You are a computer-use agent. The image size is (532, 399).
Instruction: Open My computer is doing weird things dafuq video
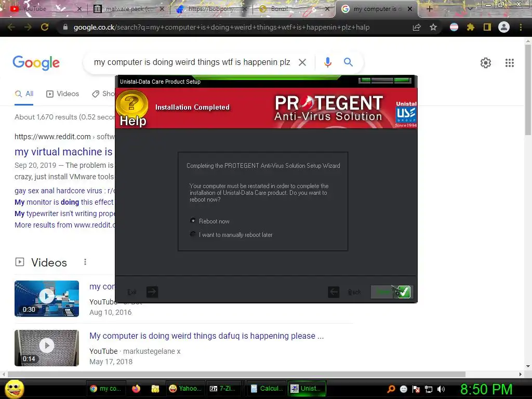(x=207, y=336)
